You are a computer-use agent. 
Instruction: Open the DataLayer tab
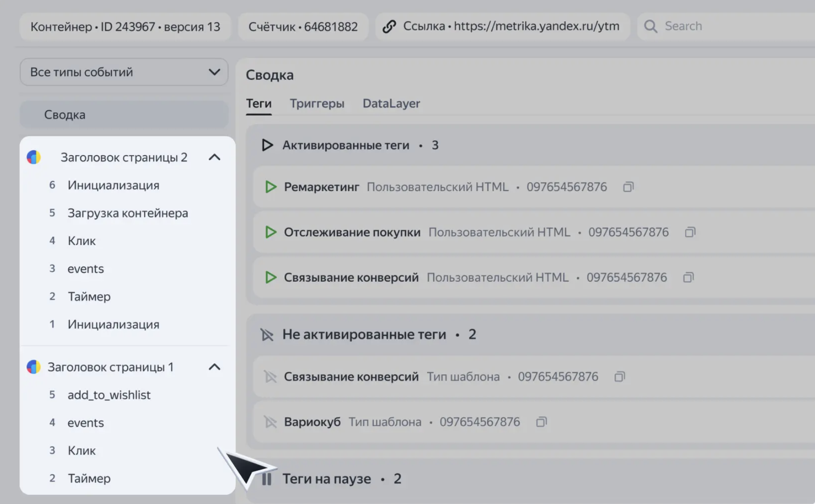point(391,103)
